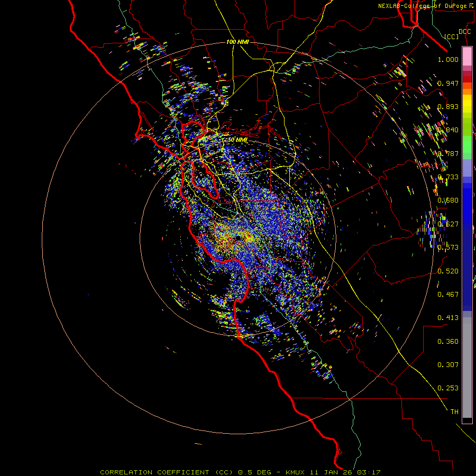Select the 0.947 scale value
476x476 pixels.
tap(448, 83)
